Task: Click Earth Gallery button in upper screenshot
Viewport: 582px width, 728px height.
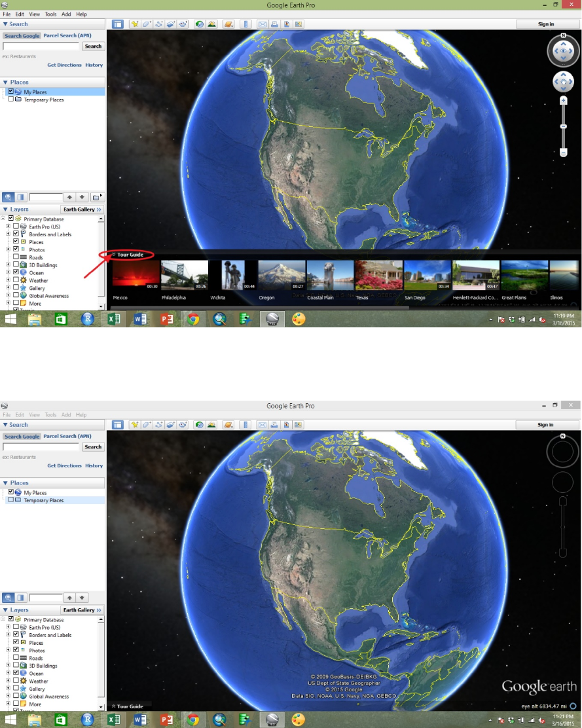Action: tap(82, 209)
